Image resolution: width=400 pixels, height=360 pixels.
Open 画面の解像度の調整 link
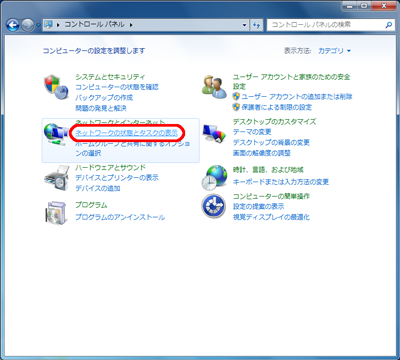[262, 153]
